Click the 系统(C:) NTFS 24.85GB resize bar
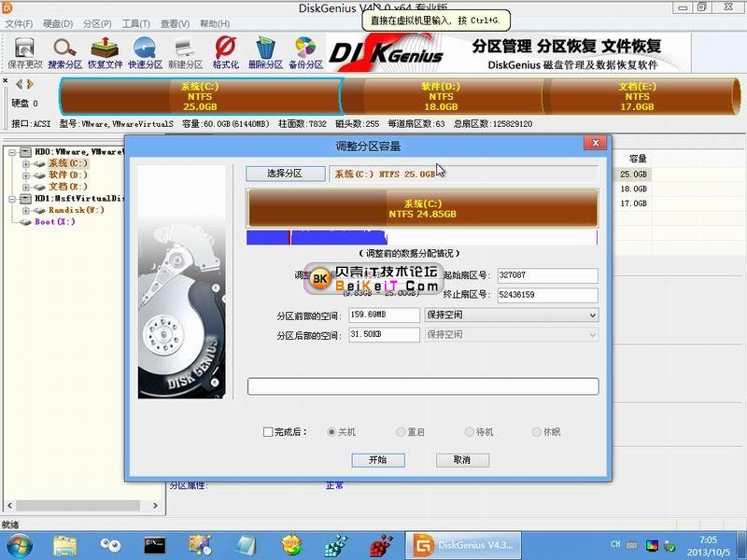The height and width of the screenshot is (560, 747). click(422, 208)
